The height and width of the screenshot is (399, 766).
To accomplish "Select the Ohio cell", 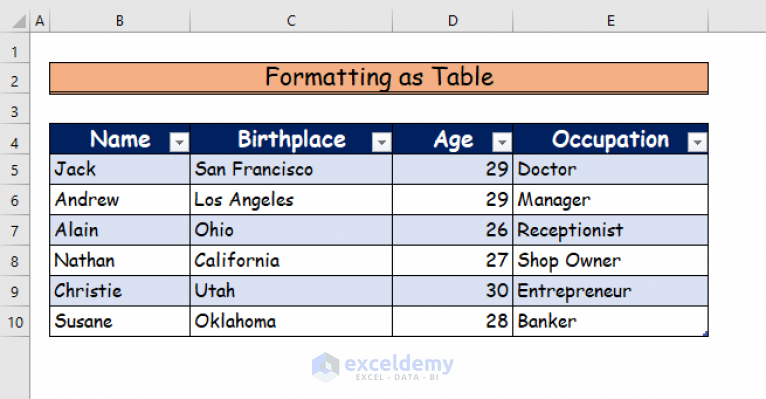I will click(291, 230).
